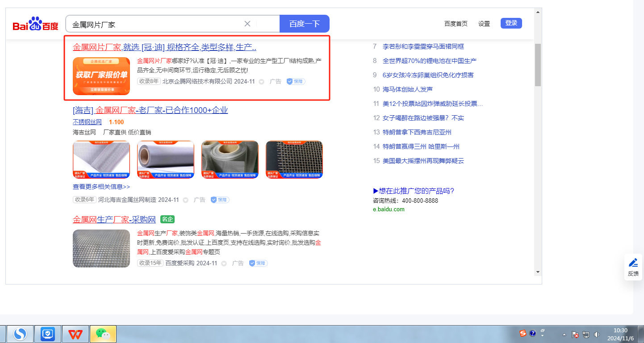Click the green 名企 badge
644x343 pixels.
click(167, 219)
